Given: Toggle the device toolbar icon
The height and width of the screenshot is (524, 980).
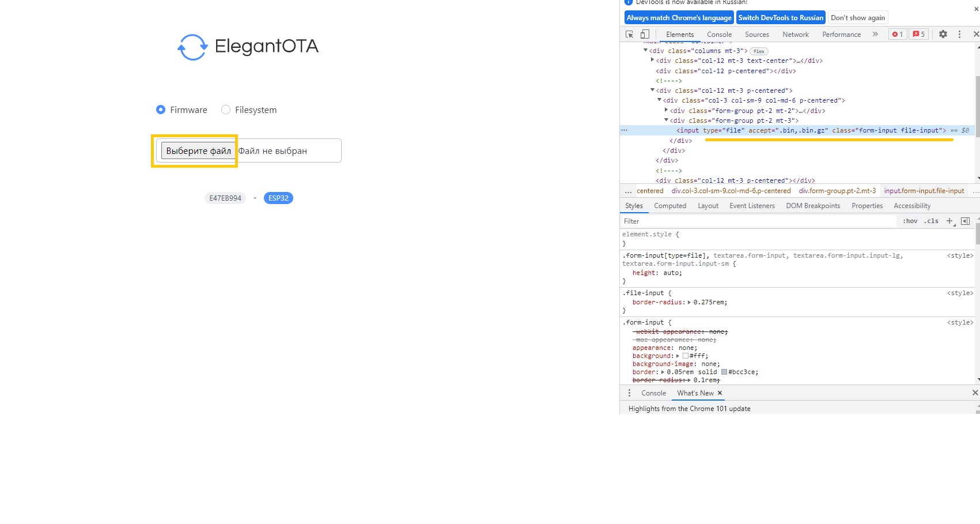Looking at the screenshot, I should point(645,35).
